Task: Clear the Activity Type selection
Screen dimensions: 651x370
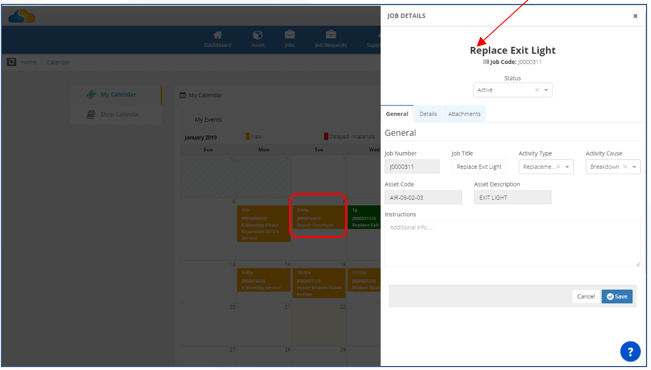Action: [558, 167]
